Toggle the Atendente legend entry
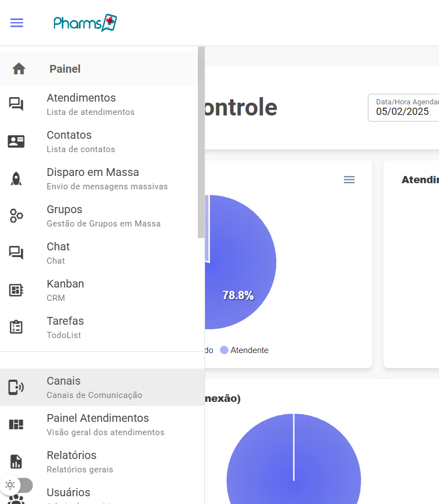The width and height of the screenshot is (439, 504). click(245, 350)
